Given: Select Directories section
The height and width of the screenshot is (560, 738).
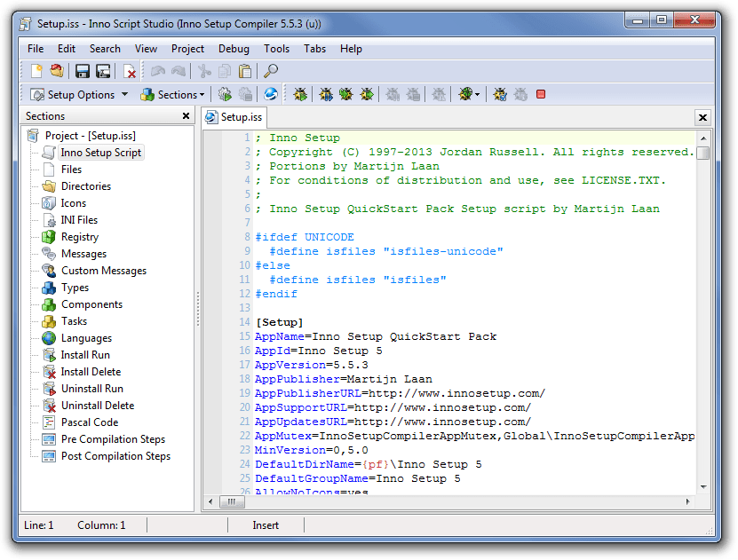Looking at the screenshot, I should [86, 186].
